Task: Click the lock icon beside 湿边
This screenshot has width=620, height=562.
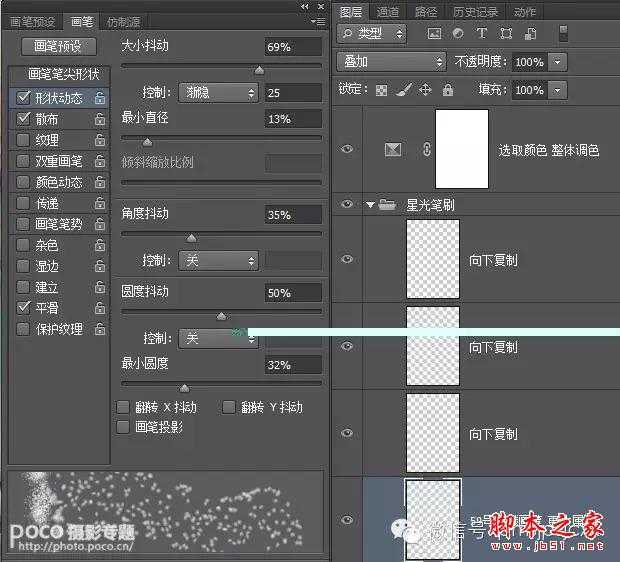Action: [x=100, y=266]
